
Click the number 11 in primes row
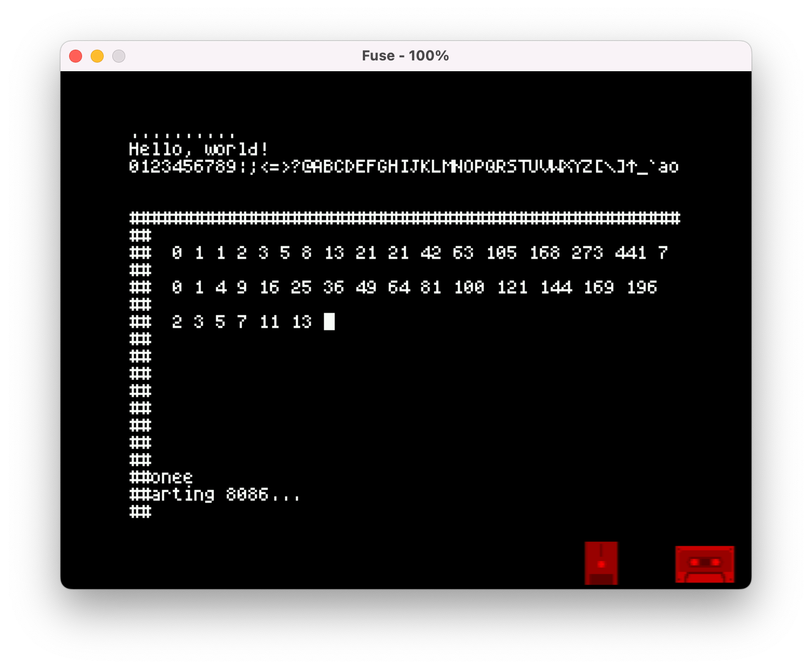pyautogui.click(x=269, y=322)
